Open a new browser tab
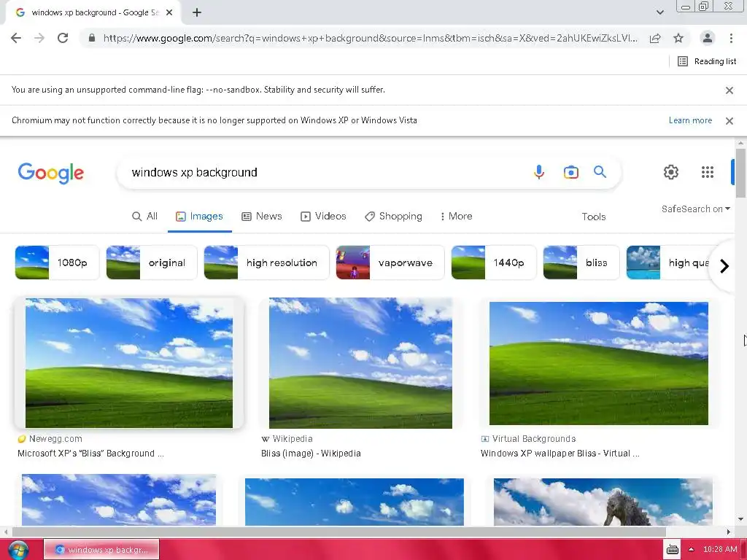Viewport: 747px width, 560px height. pyautogui.click(x=197, y=12)
